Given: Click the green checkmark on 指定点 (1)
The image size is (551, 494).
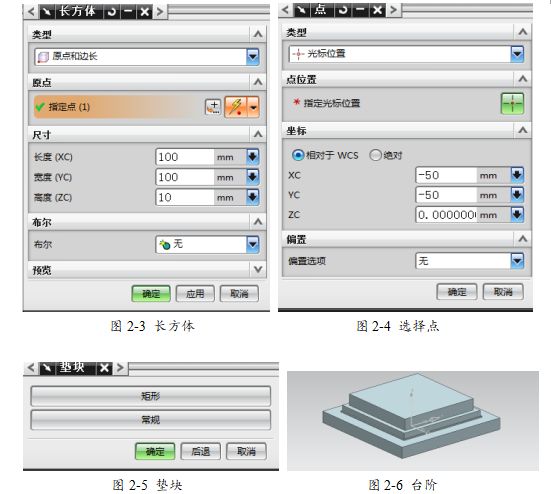Looking at the screenshot, I should (x=40, y=107).
